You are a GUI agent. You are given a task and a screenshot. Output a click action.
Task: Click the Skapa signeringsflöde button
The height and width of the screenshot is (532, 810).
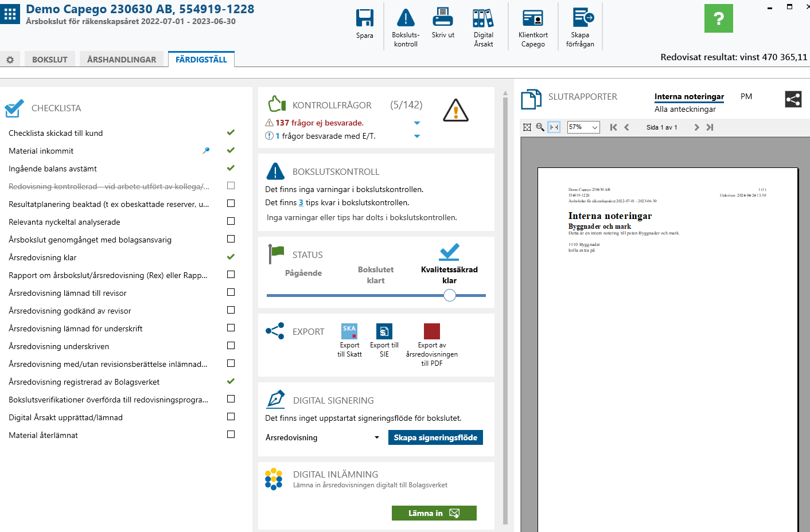coord(435,437)
